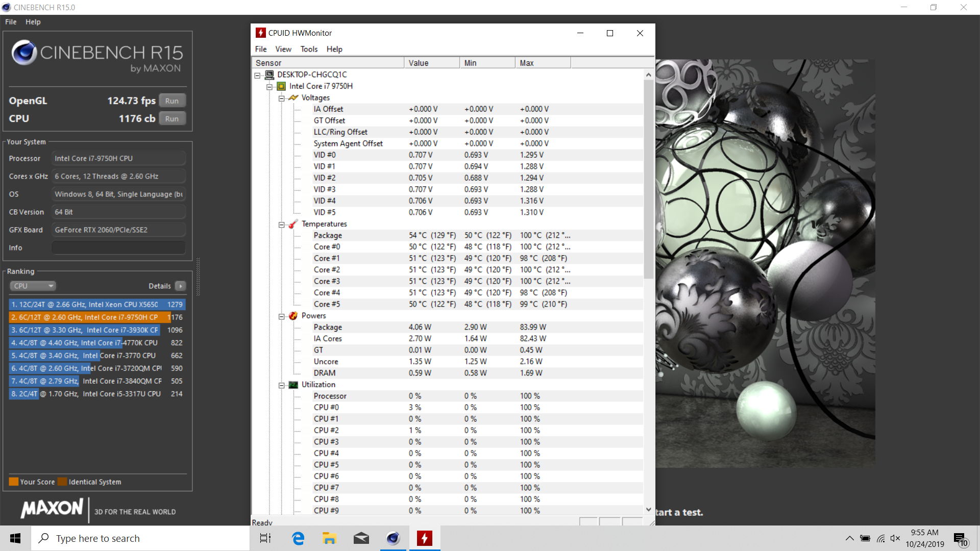Collapse the Voltages section
This screenshot has width=980, height=551.
[x=281, y=98]
